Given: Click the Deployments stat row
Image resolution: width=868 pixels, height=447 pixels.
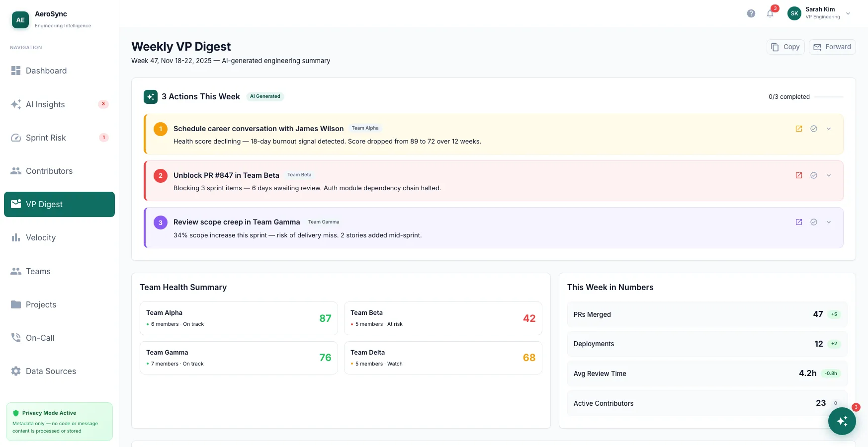Looking at the screenshot, I should (707, 344).
